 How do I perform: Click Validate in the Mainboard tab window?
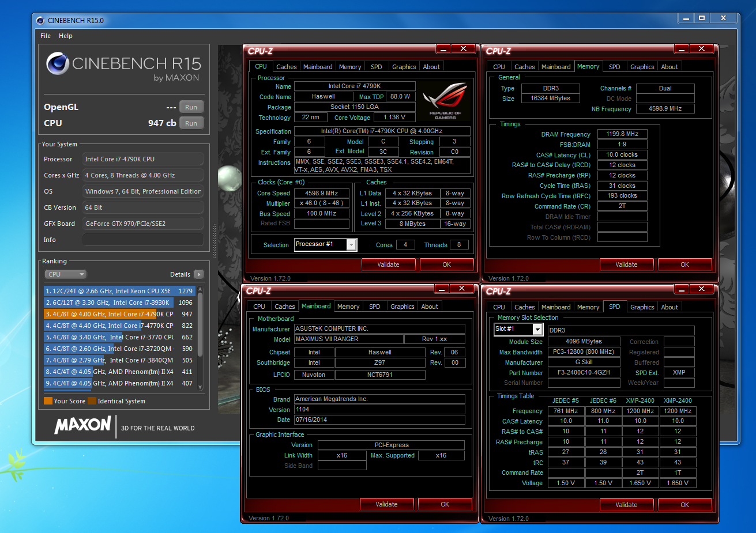[x=386, y=504]
